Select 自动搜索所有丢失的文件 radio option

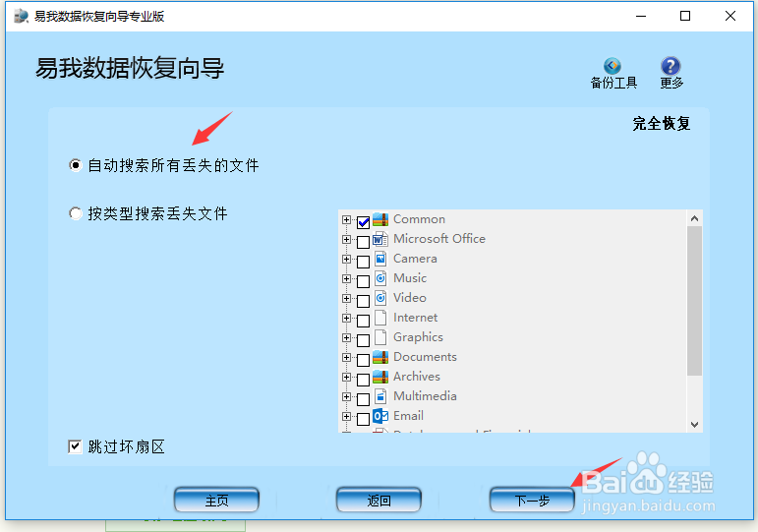click(x=76, y=165)
